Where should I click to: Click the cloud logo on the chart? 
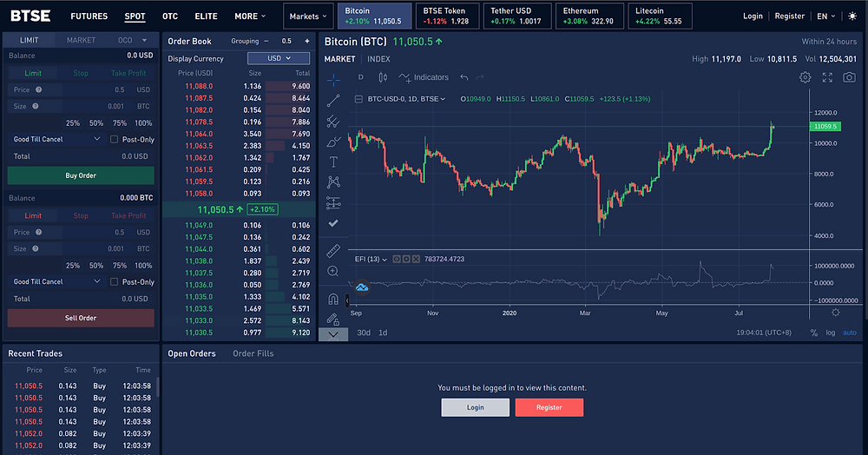coord(362,287)
